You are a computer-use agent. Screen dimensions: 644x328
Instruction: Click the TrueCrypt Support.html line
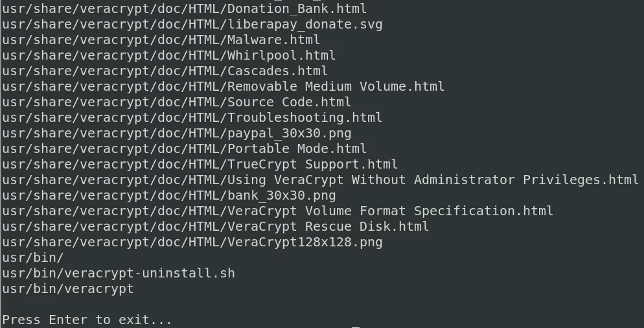tap(200, 165)
